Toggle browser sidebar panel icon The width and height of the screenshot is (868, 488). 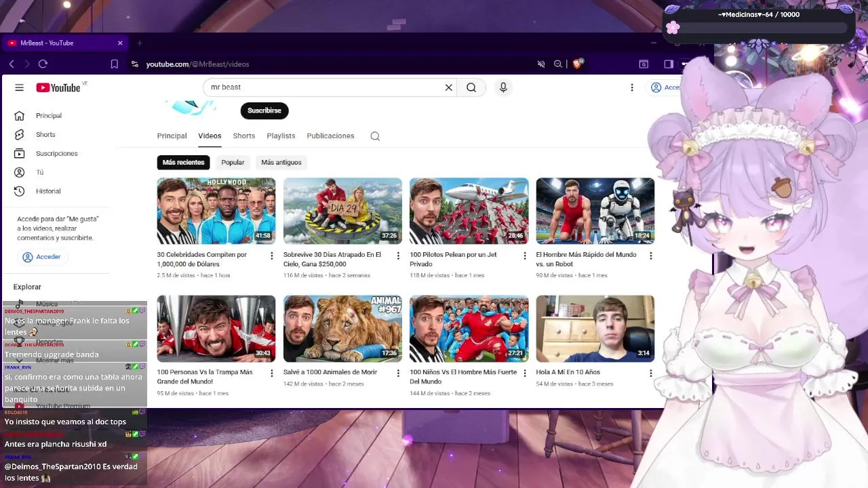click(669, 64)
